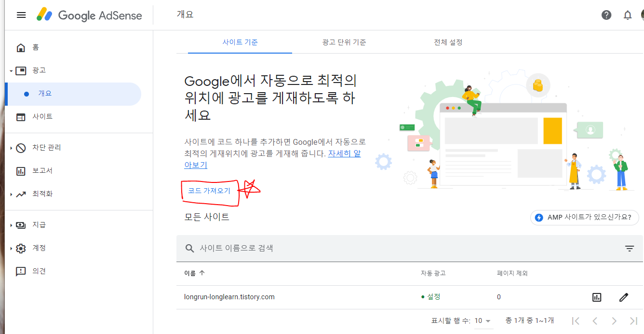Expand the 최적화 section arrow

pyautogui.click(x=11, y=195)
